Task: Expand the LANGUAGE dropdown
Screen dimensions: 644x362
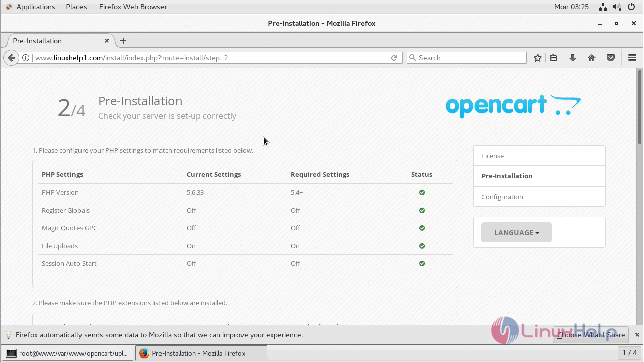Action: click(x=516, y=232)
